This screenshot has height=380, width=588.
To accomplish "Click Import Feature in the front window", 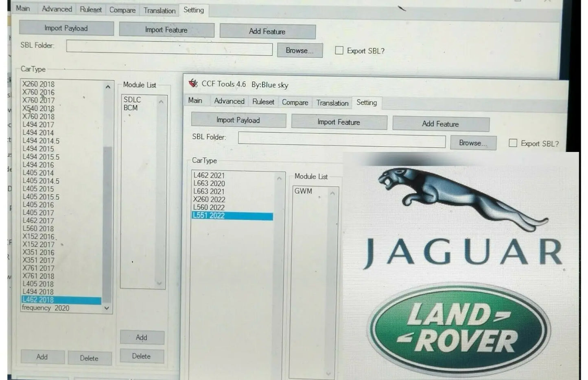I will coord(339,122).
